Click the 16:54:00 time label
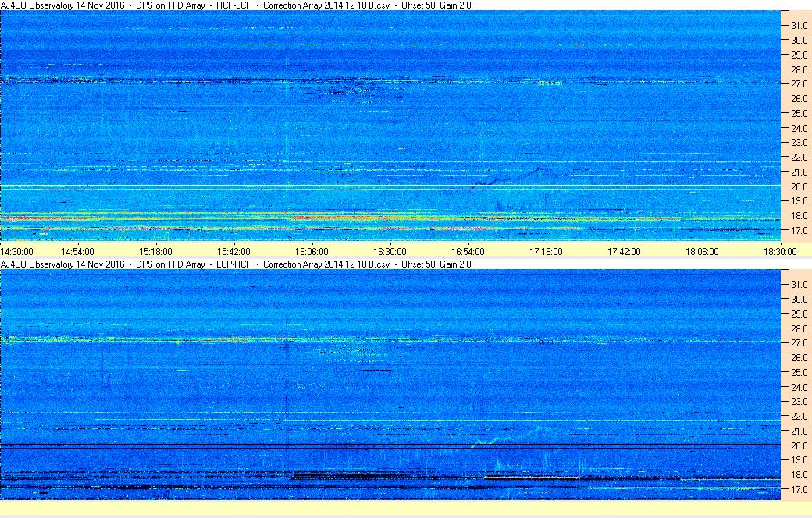The height and width of the screenshot is (518, 812). tap(468, 251)
